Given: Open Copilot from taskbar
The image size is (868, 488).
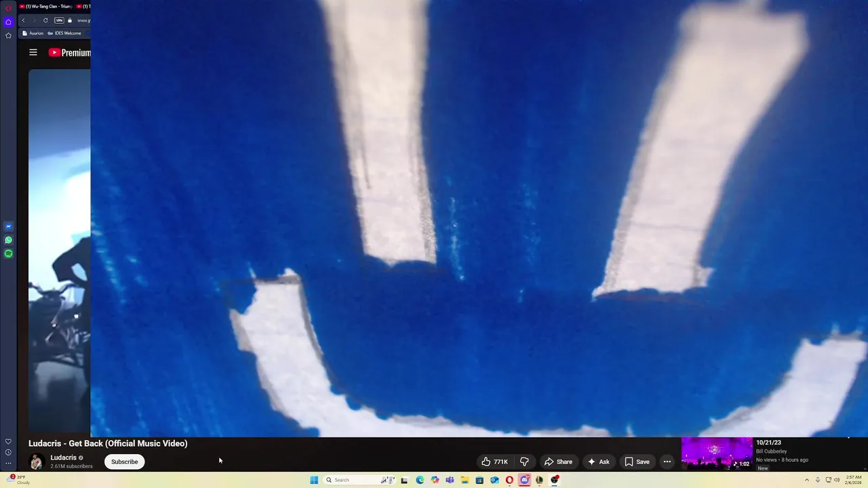Looking at the screenshot, I should pyautogui.click(x=435, y=480).
